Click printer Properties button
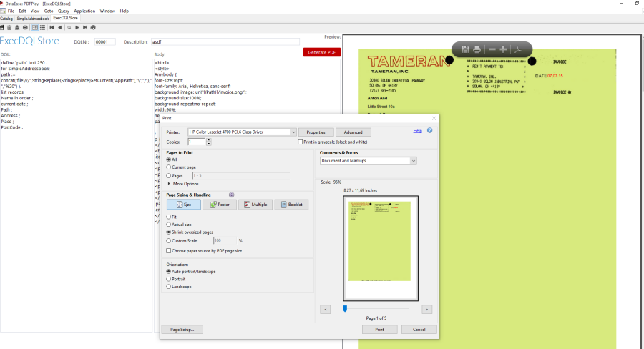This screenshot has width=644, height=349. (316, 132)
